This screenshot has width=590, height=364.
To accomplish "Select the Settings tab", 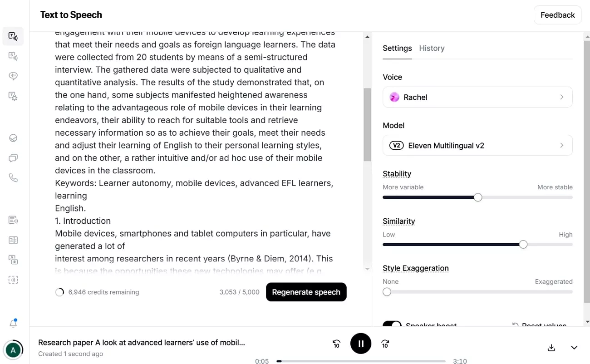I will coord(397,48).
